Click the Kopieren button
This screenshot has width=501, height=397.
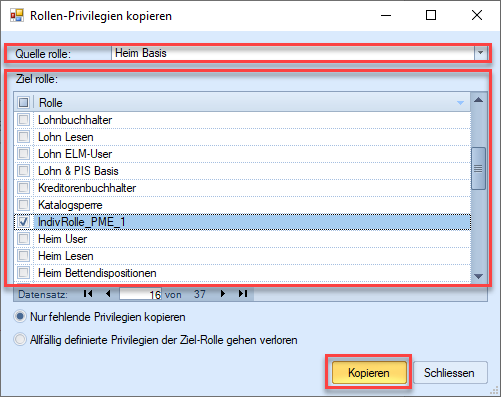(369, 372)
